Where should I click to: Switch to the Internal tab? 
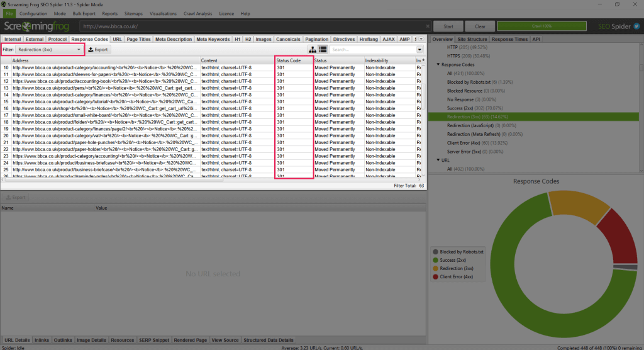coord(13,39)
